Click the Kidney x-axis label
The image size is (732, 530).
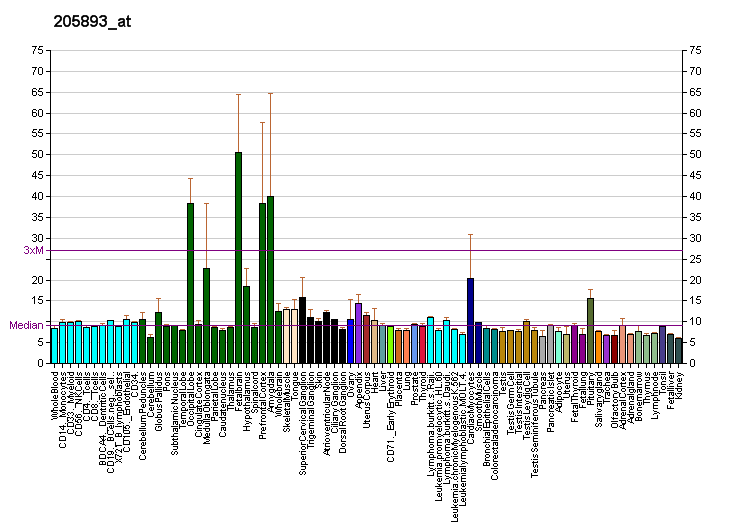pyautogui.click(x=679, y=384)
